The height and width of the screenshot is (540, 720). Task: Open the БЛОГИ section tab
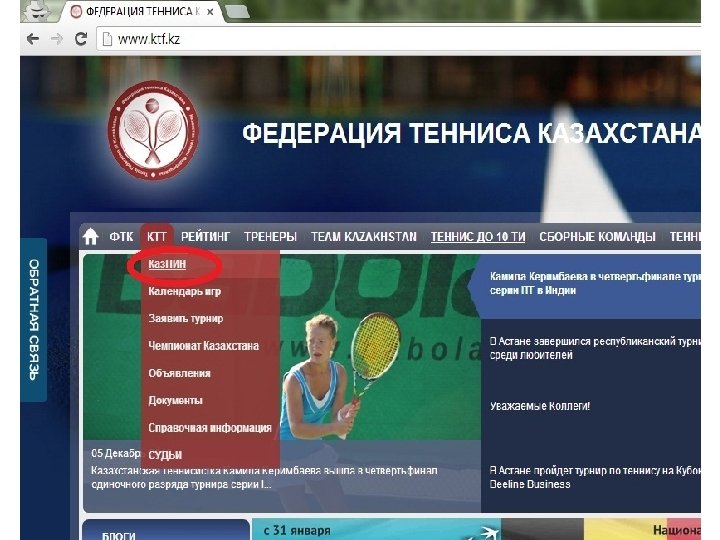[x=166, y=531]
